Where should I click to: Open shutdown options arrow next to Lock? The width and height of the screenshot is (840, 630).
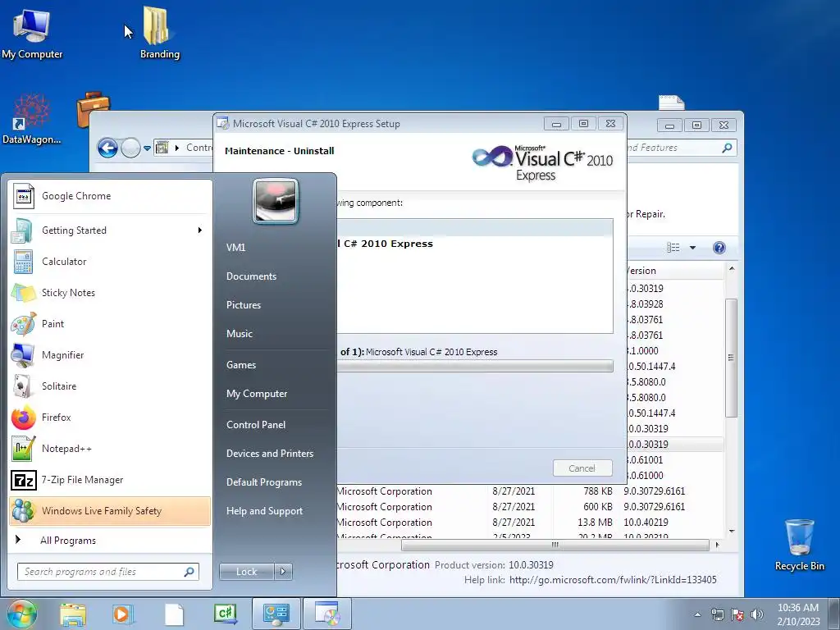pos(283,572)
